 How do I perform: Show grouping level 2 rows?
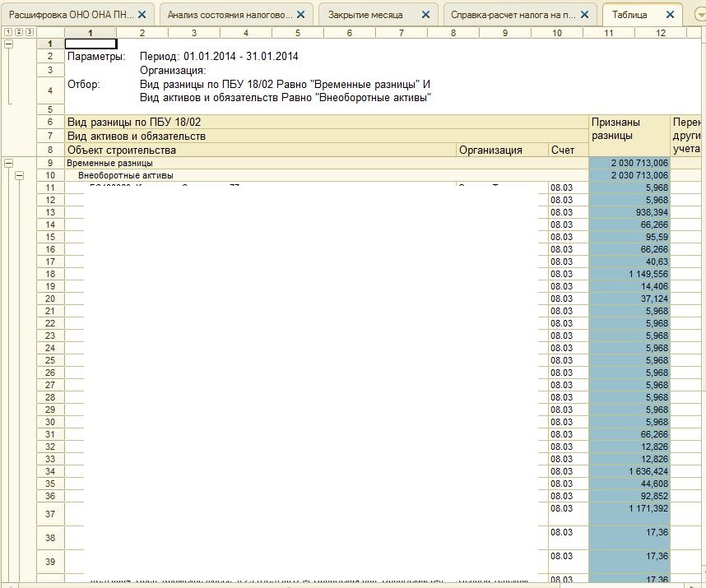pyautogui.click(x=19, y=32)
